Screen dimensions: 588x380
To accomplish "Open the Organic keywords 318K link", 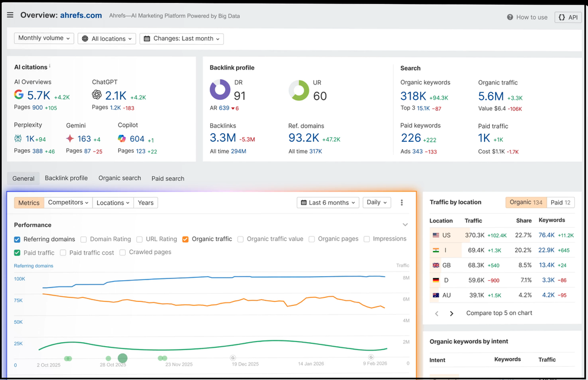I will pyautogui.click(x=413, y=96).
